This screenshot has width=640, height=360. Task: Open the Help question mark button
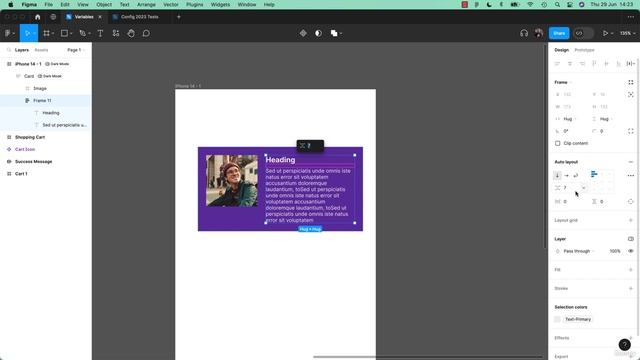click(624, 345)
